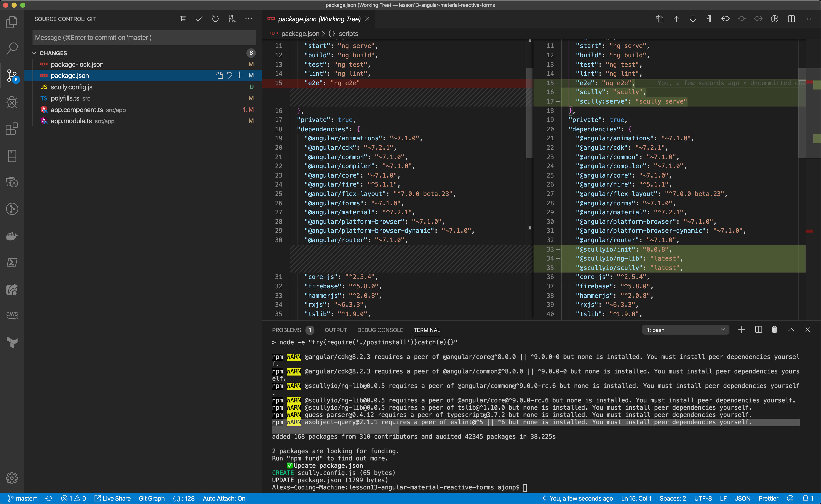Open the file from diff editor toolbar
Image resolution: width=821 pixels, height=504 pixels.
tap(660, 19)
